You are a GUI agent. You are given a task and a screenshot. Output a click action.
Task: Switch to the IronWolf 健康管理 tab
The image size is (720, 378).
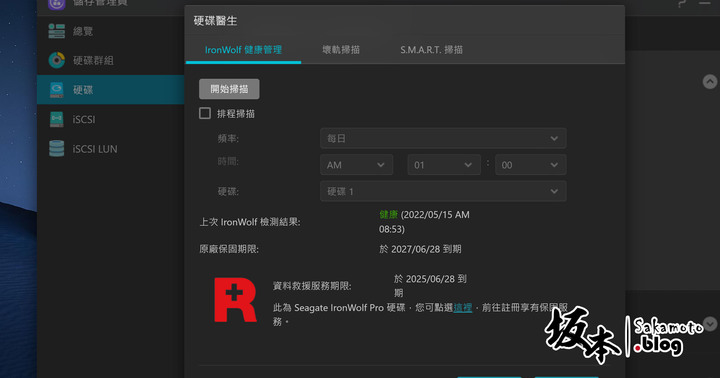[243, 50]
